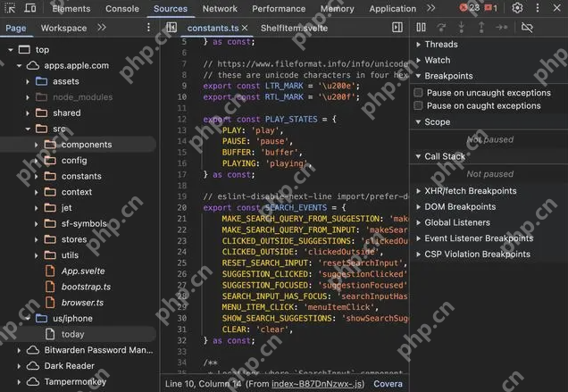The width and height of the screenshot is (568, 392).
Task: Collapse the Call Stack section
Action: (444, 156)
